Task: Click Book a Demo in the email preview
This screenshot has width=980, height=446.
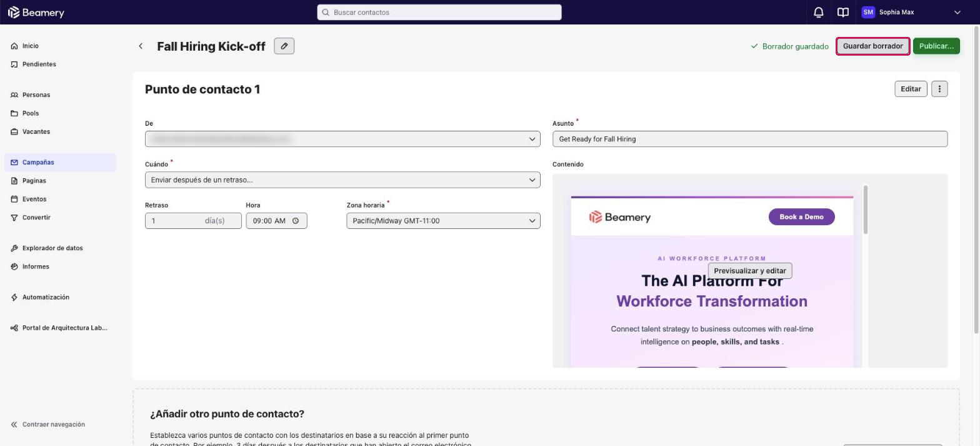Action: pyautogui.click(x=801, y=217)
